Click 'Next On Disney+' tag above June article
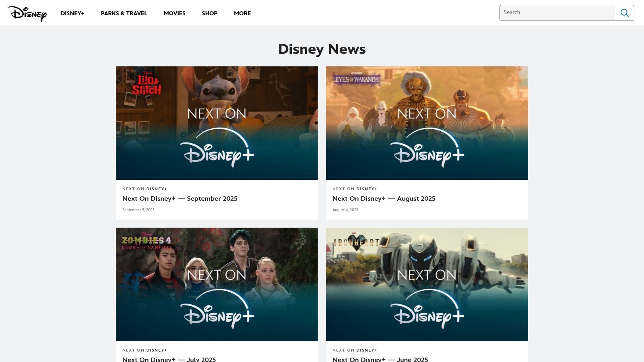Image resolution: width=644 pixels, height=362 pixels. pyautogui.click(x=355, y=350)
